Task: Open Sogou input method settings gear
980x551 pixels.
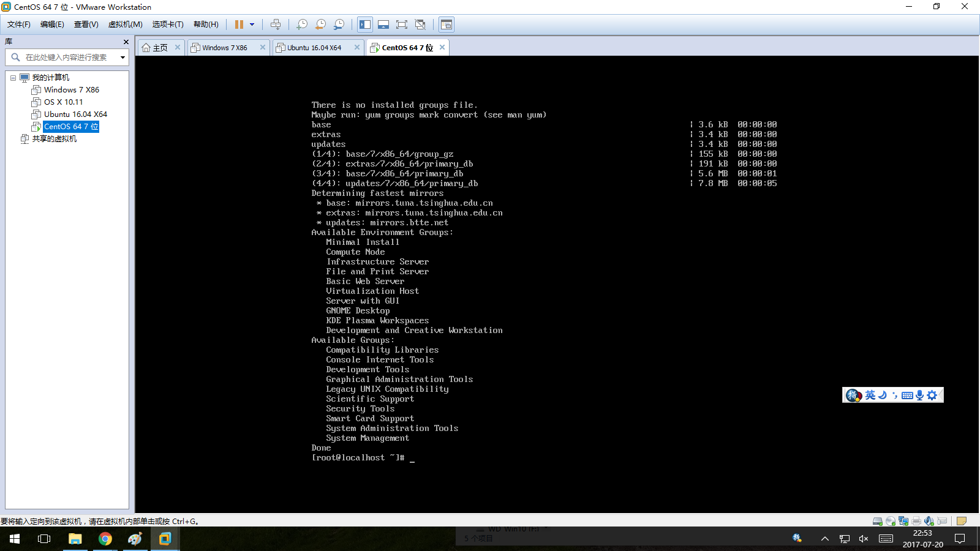Action: 932,395
